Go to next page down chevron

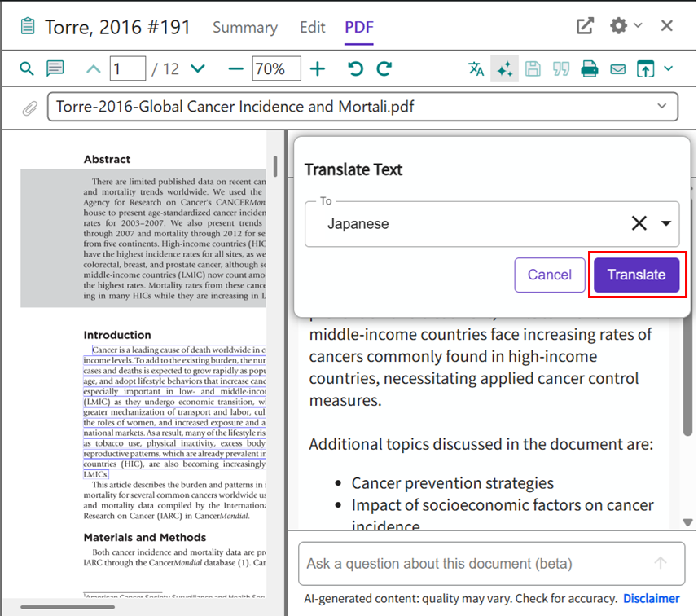point(197,68)
